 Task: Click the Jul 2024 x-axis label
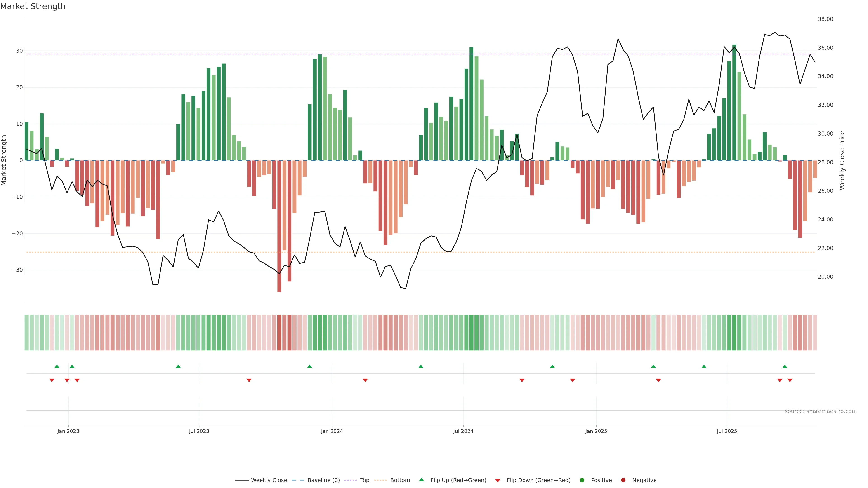[x=463, y=431]
